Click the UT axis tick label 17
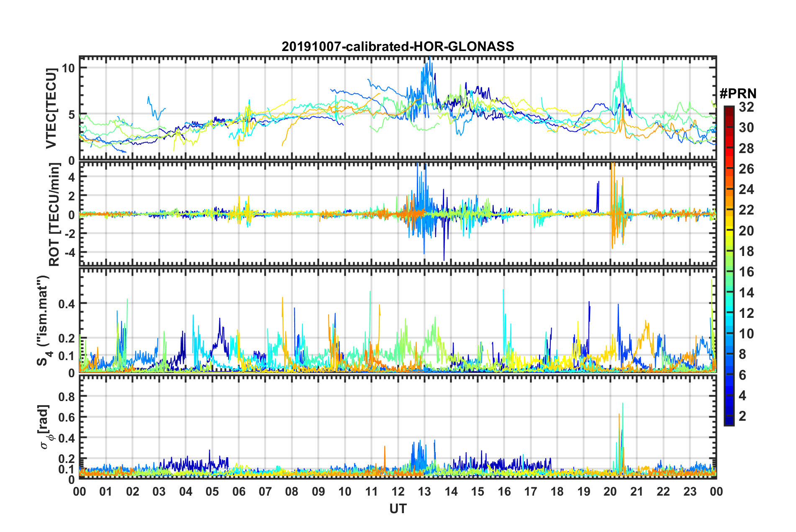The height and width of the screenshot is (532, 796). [531, 491]
